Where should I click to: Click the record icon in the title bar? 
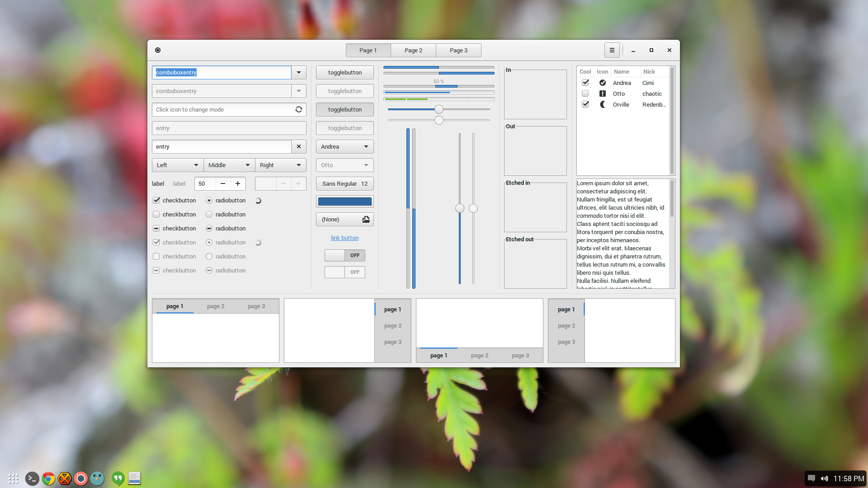coord(158,50)
